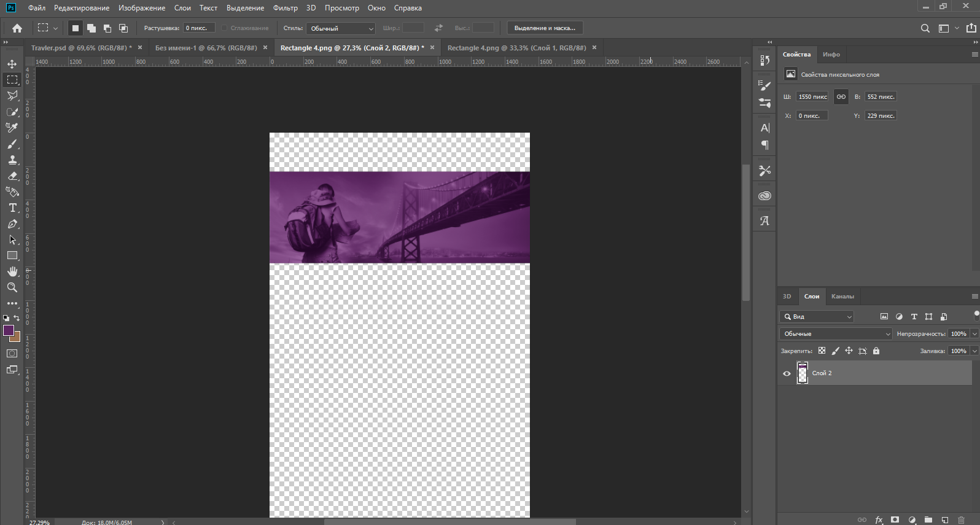The width and height of the screenshot is (980, 525).
Task: Open the Изображение menu
Action: coord(142,8)
